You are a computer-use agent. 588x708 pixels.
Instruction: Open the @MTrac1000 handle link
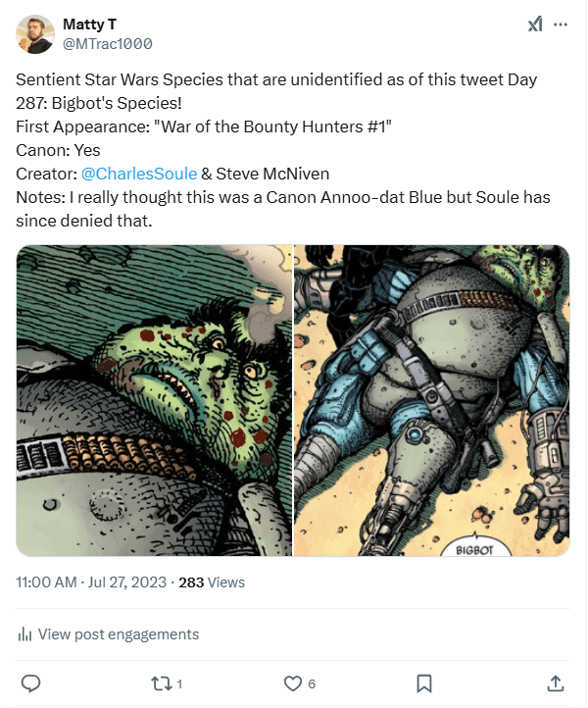click(107, 44)
